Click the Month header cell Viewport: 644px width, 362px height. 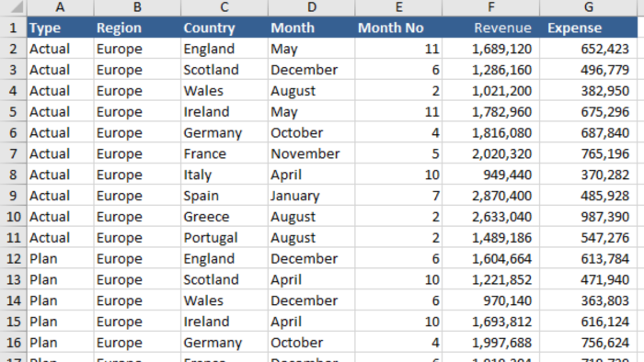click(311, 28)
